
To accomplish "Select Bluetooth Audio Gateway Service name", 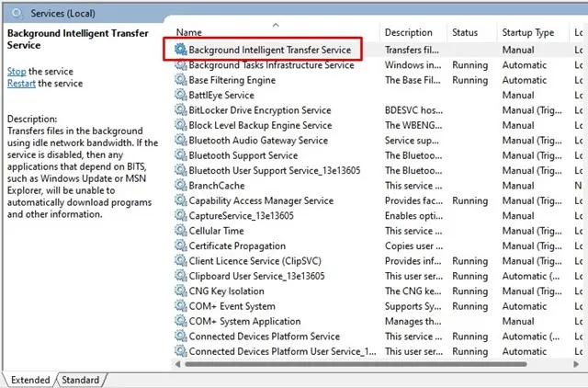I will click(x=258, y=140).
